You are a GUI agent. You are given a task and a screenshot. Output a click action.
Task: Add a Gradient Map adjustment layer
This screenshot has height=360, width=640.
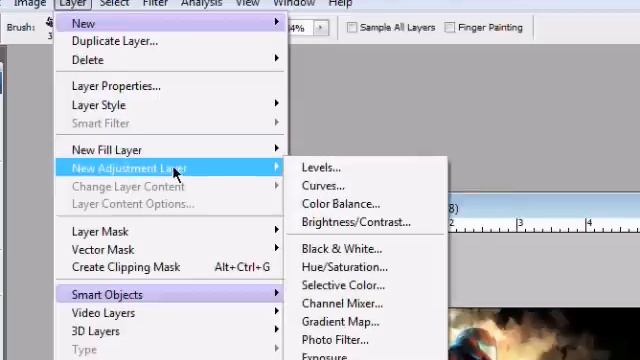pyautogui.click(x=366, y=322)
